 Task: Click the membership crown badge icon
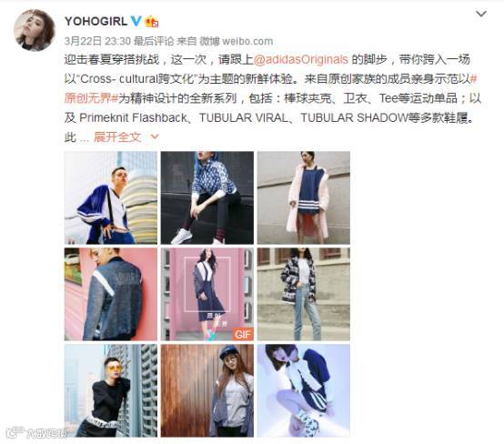coord(152,21)
